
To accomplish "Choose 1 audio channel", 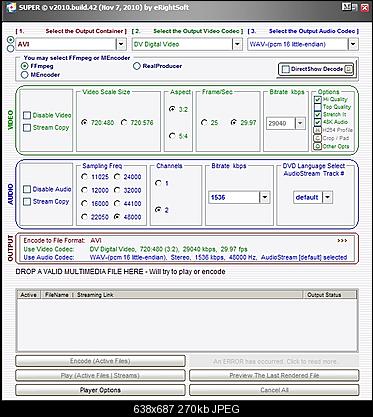I will click(158, 183).
